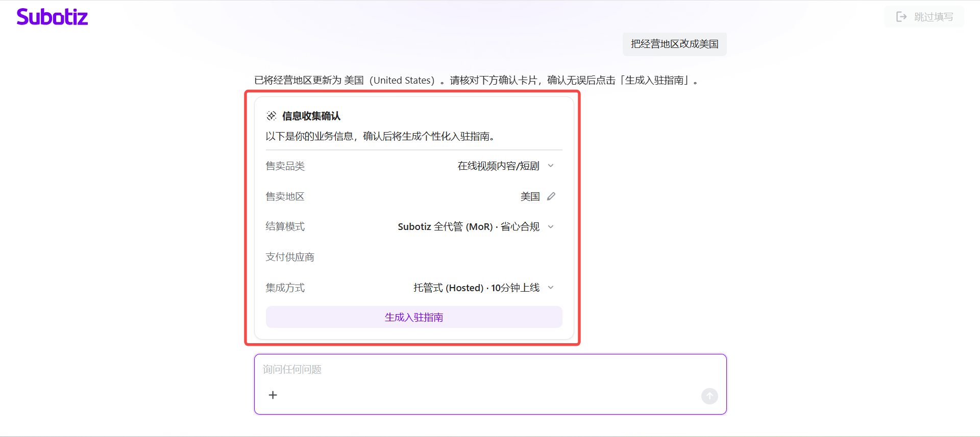Click the 售卖品类 row label

[285, 166]
